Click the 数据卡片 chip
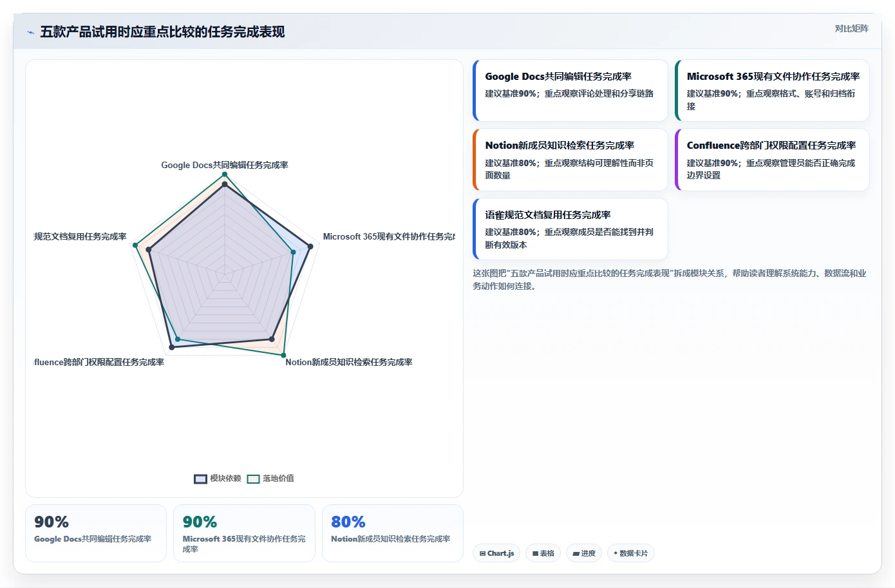 pyautogui.click(x=630, y=553)
